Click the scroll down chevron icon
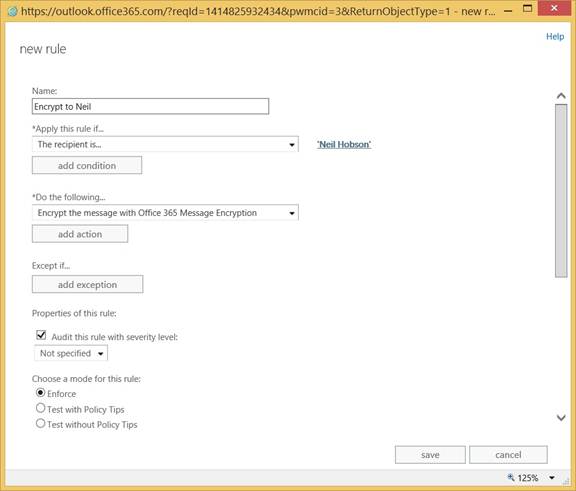This screenshot has width=576, height=491. [x=561, y=418]
